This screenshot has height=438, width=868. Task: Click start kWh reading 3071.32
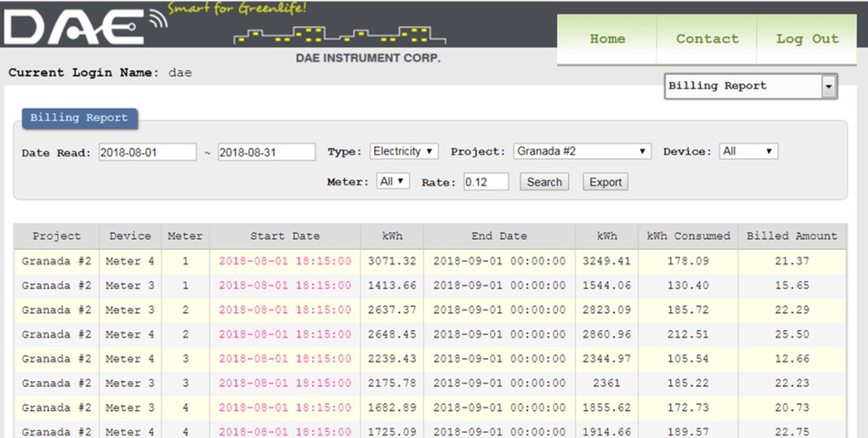392,261
